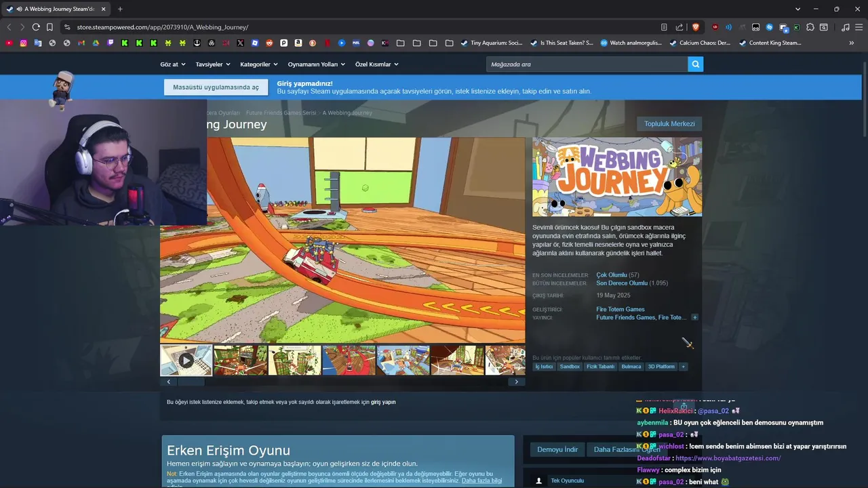Screen dimensions: 868x488
Task: Expand the Göz at menu
Action: point(173,64)
